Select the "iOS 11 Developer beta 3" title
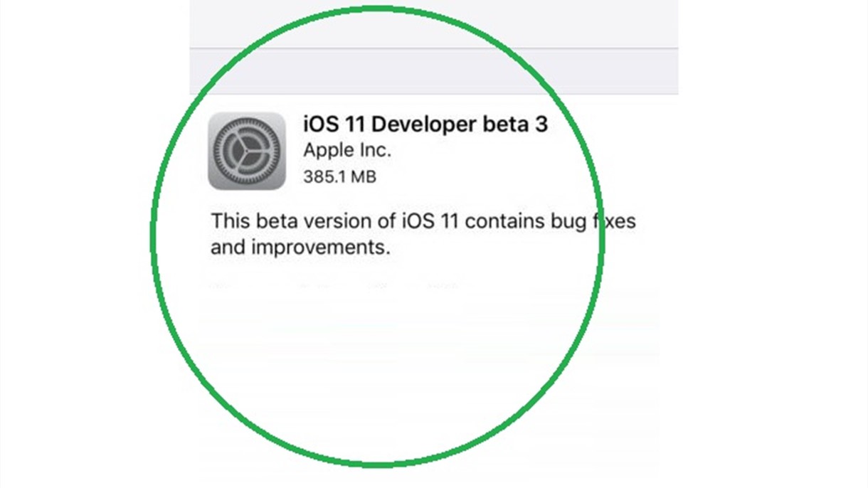 (x=425, y=124)
